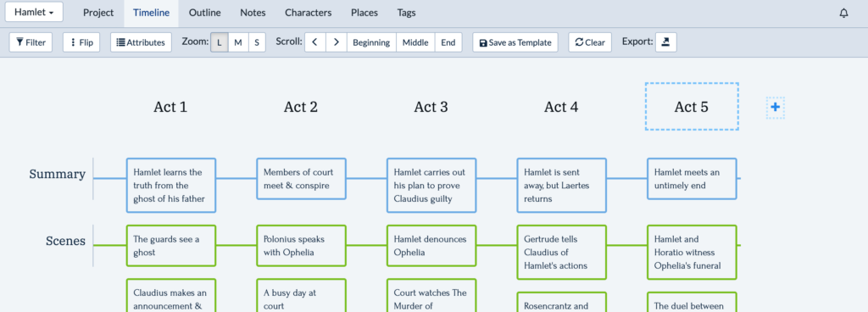Set zoom level to Medium
Image resolution: width=868 pixels, height=312 pixels.
[238, 42]
